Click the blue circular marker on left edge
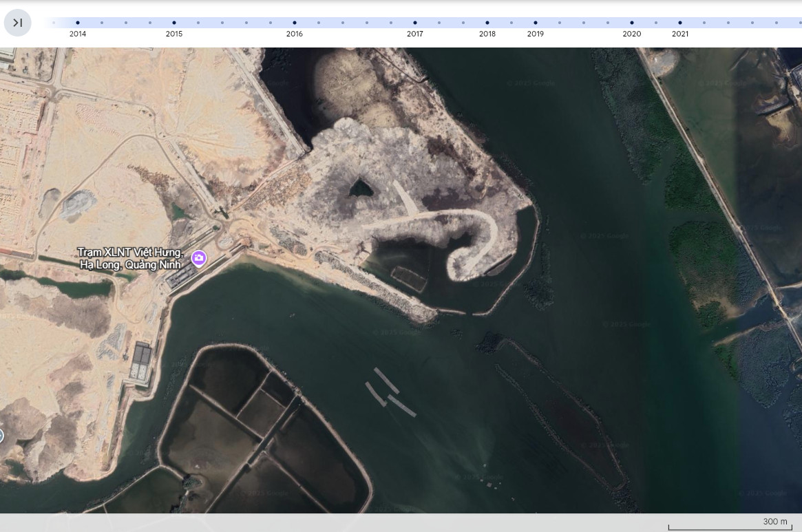This screenshot has width=802, height=532. point(1,434)
